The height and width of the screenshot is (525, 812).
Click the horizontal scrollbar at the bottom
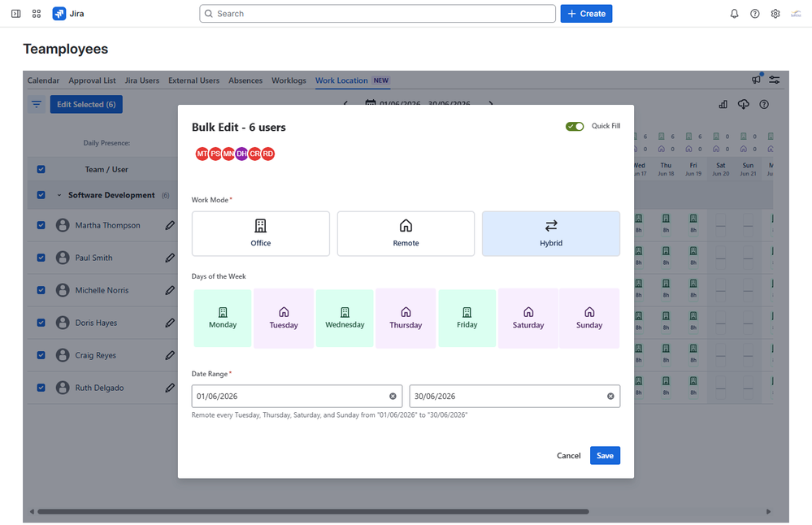313,511
